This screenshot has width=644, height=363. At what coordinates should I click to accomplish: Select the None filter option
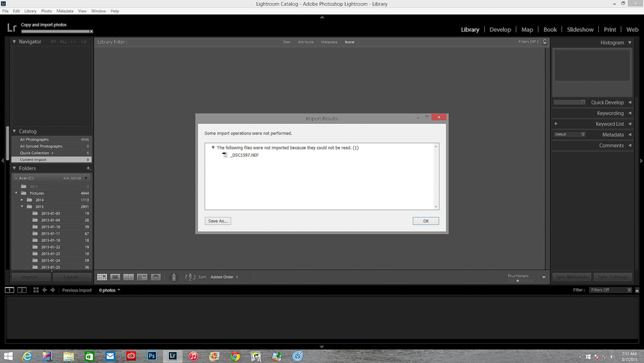[349, 42]
